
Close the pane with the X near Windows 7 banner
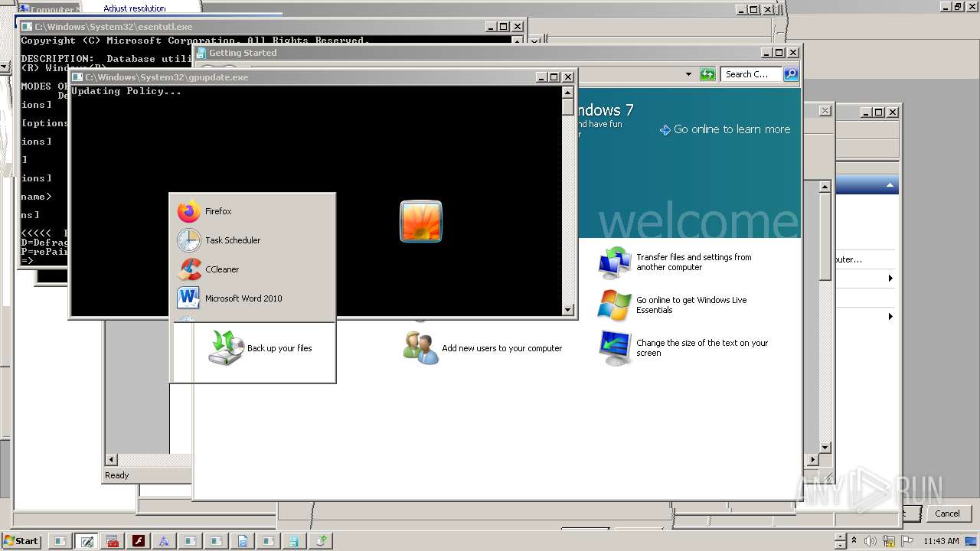pyautogui.click(x=825, y=111)
